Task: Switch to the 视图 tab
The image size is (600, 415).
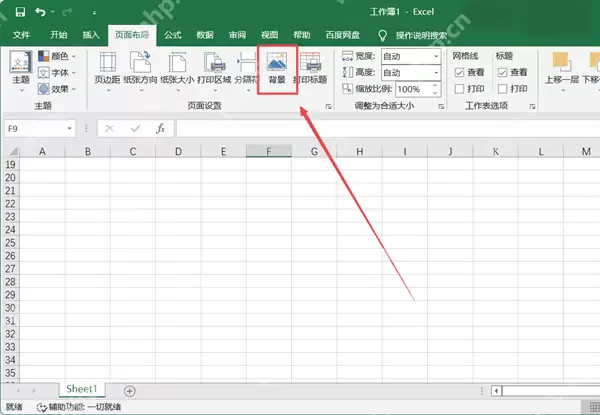Action: pos(269,35)
